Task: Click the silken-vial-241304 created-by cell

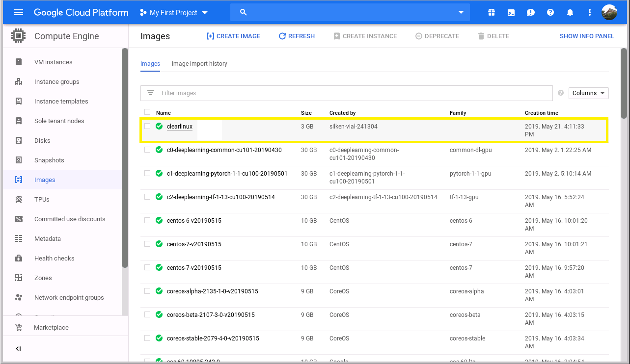Action: coord(354,126)
